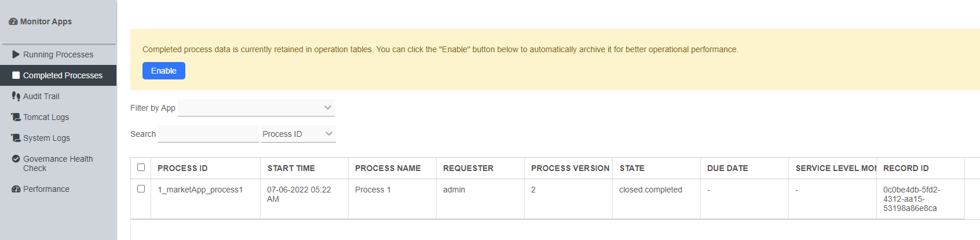Click the Running Processes play icon

16,54
